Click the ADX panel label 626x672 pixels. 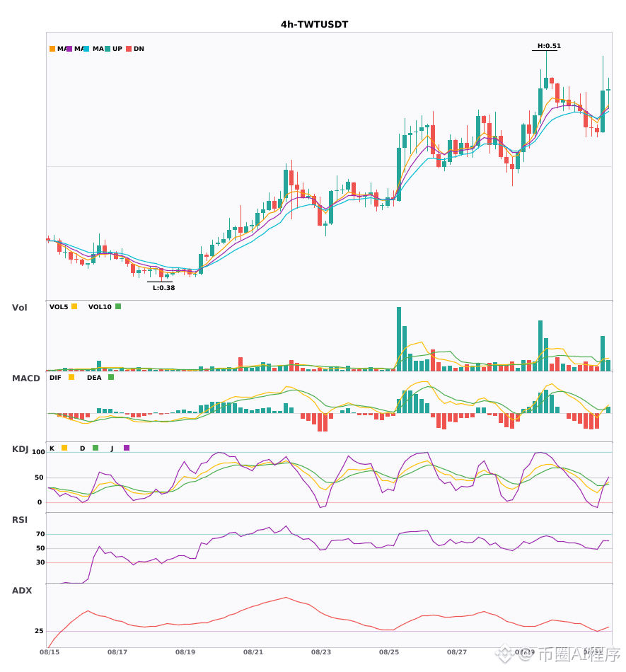tap(22, 591)
